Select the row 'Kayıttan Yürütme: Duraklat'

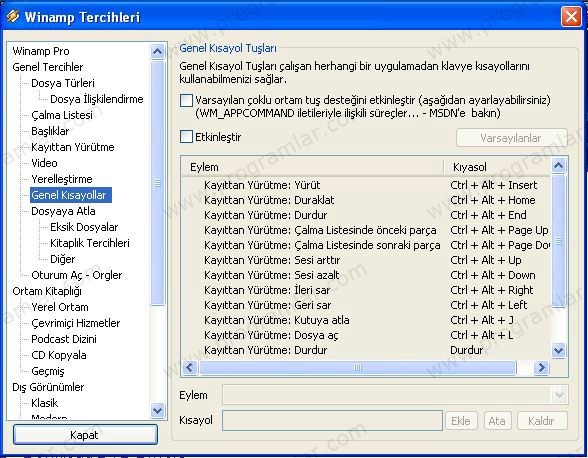(366, 200)
